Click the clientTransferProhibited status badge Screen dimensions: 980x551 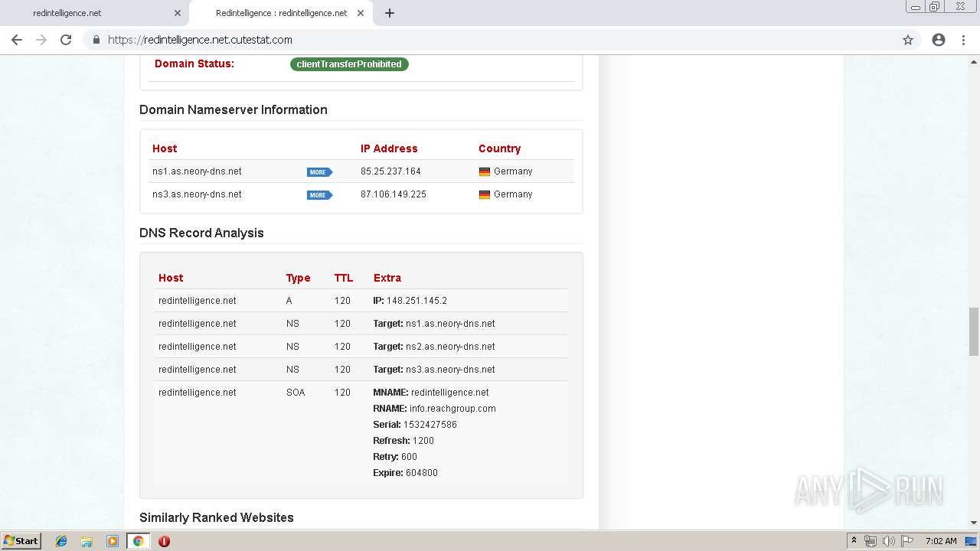pyautogui.click(x=349, y=64)
